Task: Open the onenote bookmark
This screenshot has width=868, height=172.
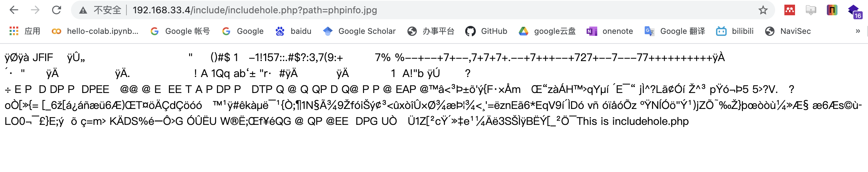Action: point(610,31)
